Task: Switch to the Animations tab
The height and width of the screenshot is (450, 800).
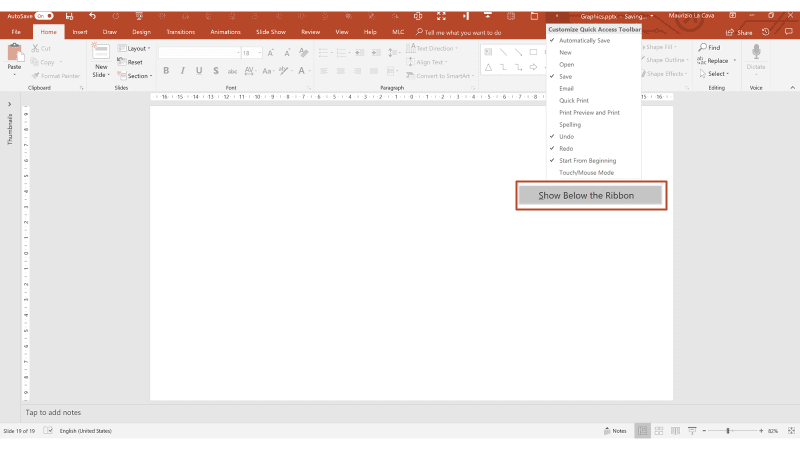Action: click(x=225, y=32)
